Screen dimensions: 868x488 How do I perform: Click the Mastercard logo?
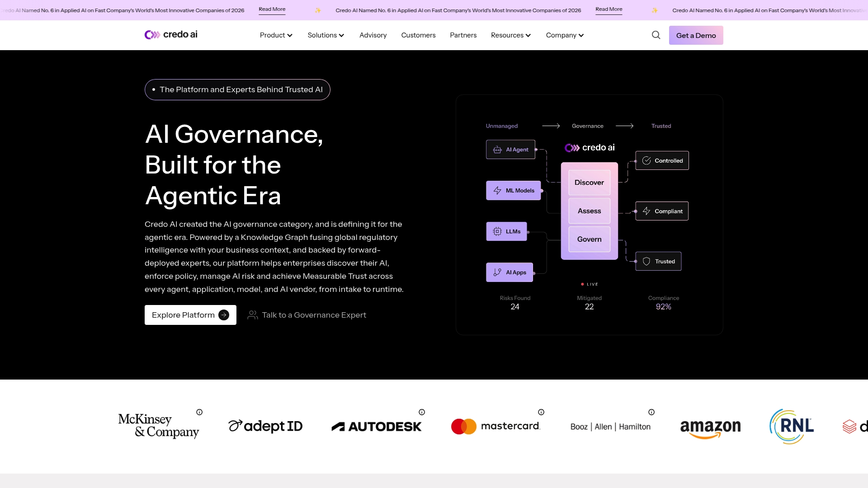click(495, 427)
